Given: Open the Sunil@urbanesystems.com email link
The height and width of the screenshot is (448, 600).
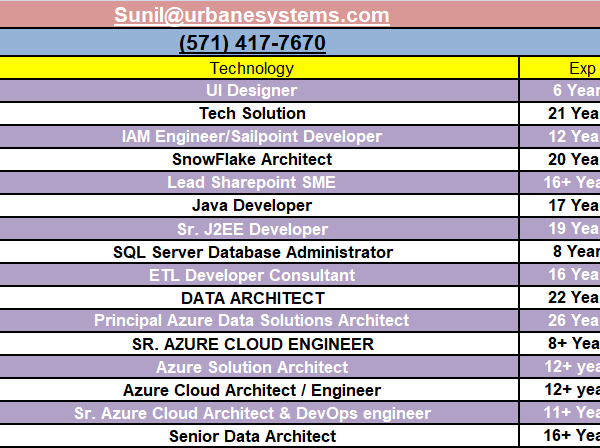Looking at the screenshot, I should 251,15.
